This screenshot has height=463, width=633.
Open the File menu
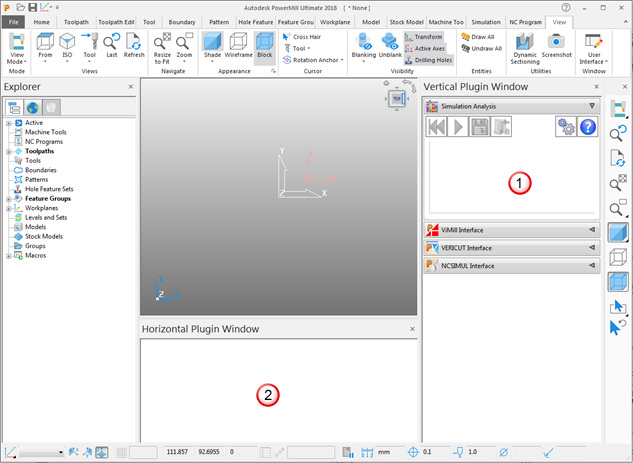13,22
